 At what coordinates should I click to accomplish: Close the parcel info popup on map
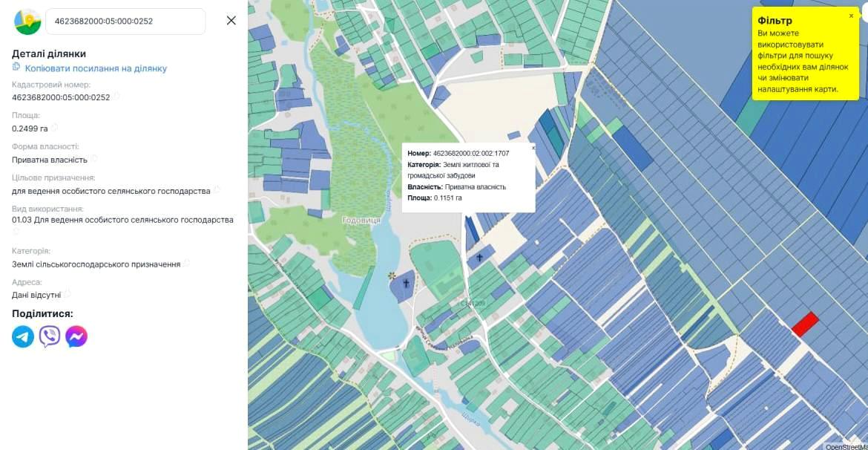(532, 148)
